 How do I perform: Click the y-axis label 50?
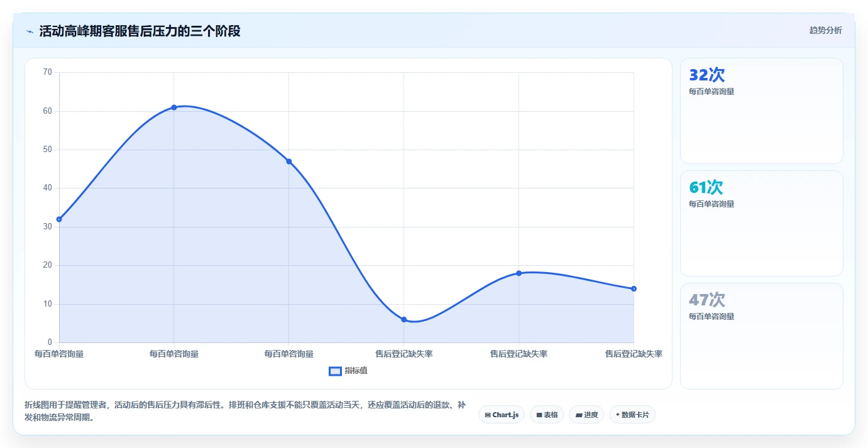click(x=48, y=150)
